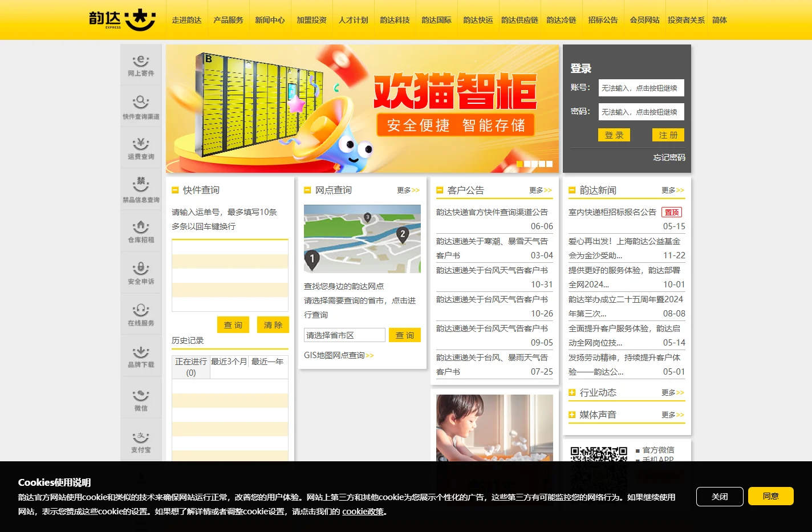
Task: Open 韵达快递官方快件查询渠道公告
Action: (492, 212)
